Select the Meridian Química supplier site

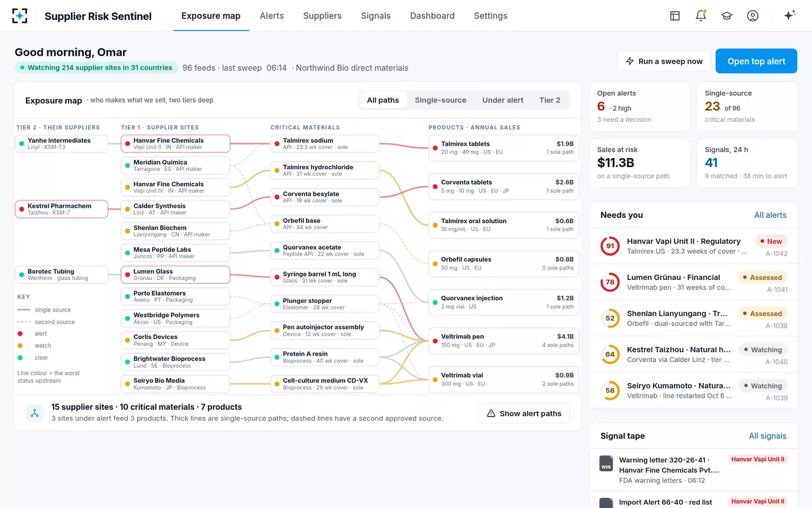coord(175,165)
